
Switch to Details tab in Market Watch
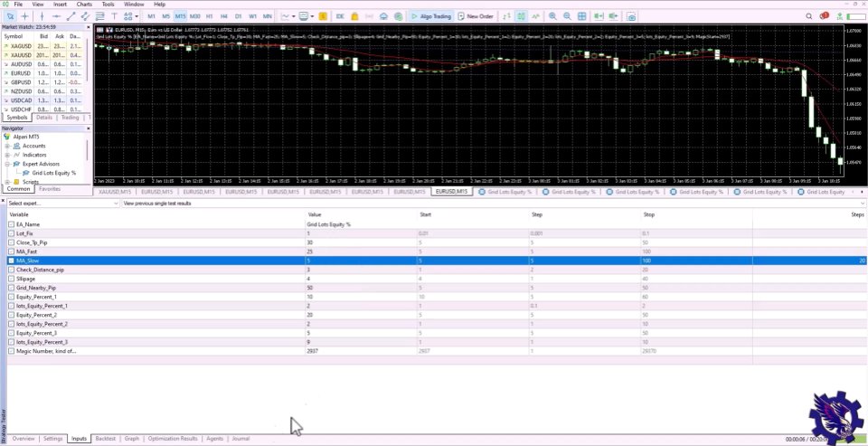click(x=44, y=118)
